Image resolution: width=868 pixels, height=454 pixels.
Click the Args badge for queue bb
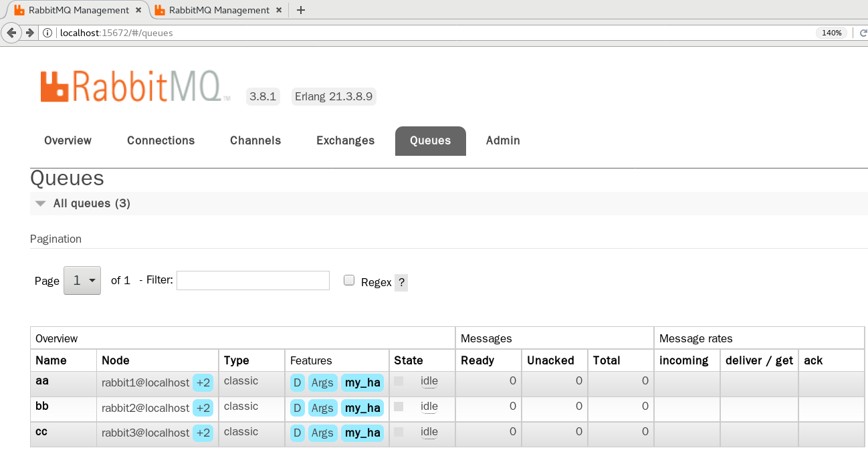pos(323,408)
